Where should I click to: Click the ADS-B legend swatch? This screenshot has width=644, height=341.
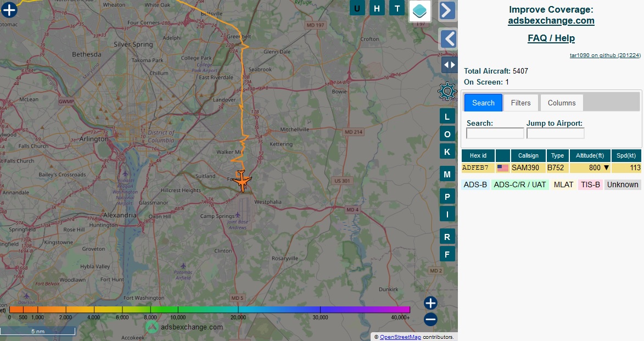[475, 185]
